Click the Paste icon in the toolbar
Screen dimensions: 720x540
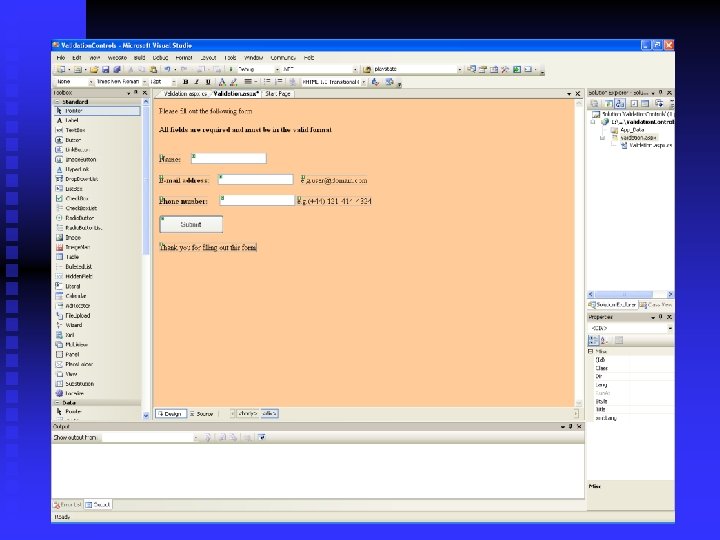click(x=153, y=69)
